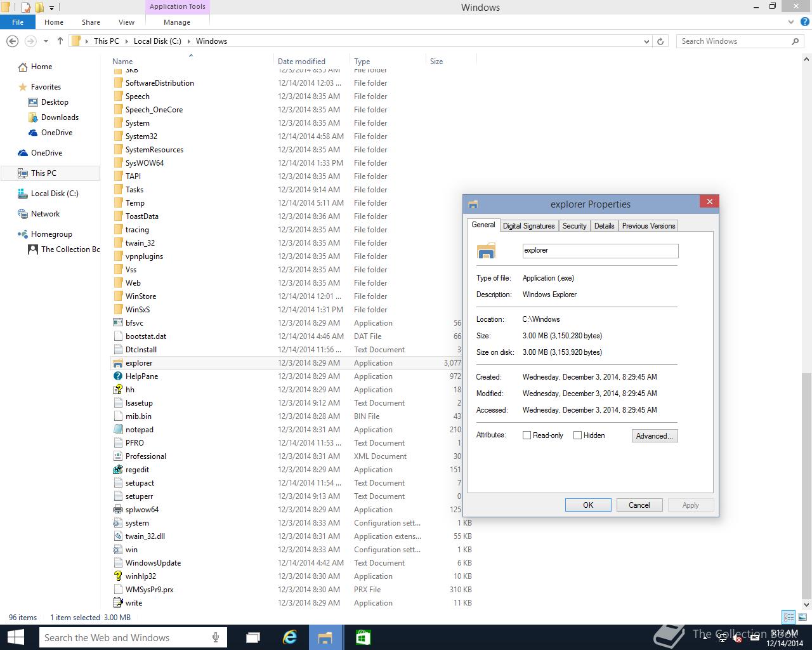Open Downloads in Favorites
This screenshot has width=812, height=650.
(60, 117)
